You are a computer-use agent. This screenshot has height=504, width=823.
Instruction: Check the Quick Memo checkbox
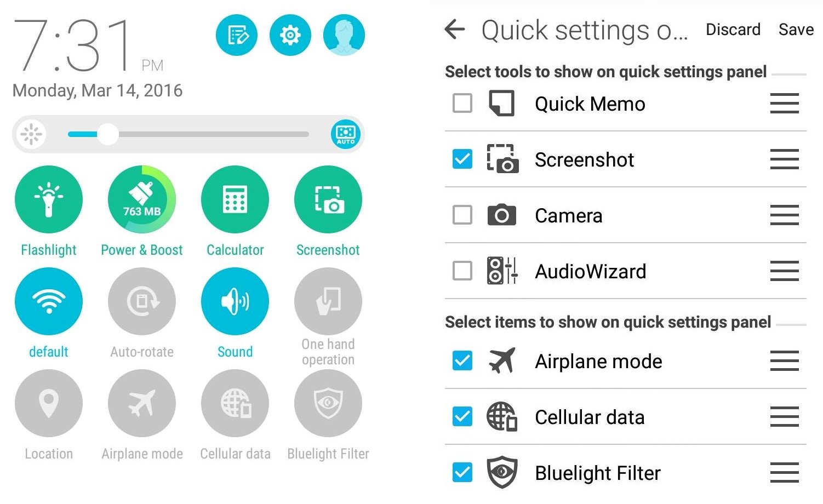462,103
